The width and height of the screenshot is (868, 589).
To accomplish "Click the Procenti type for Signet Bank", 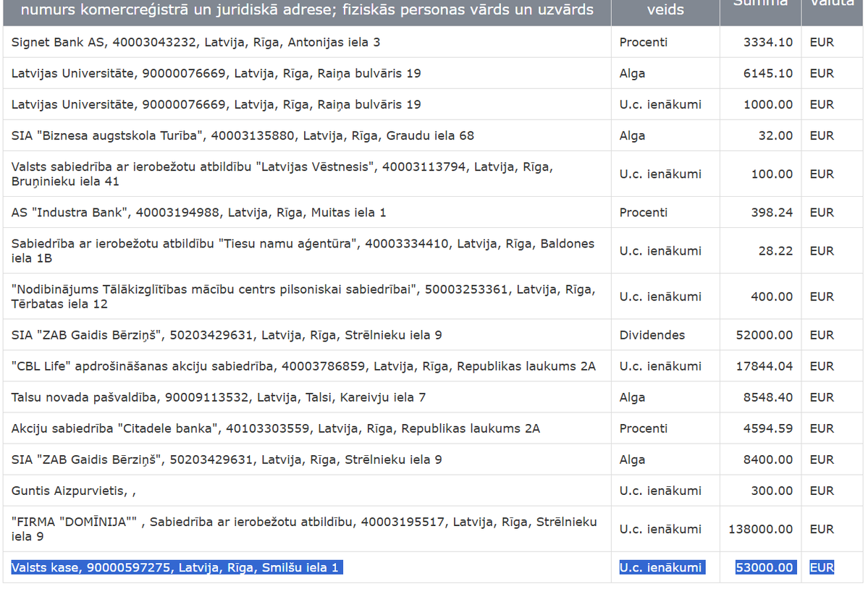I will coord(644,42).
